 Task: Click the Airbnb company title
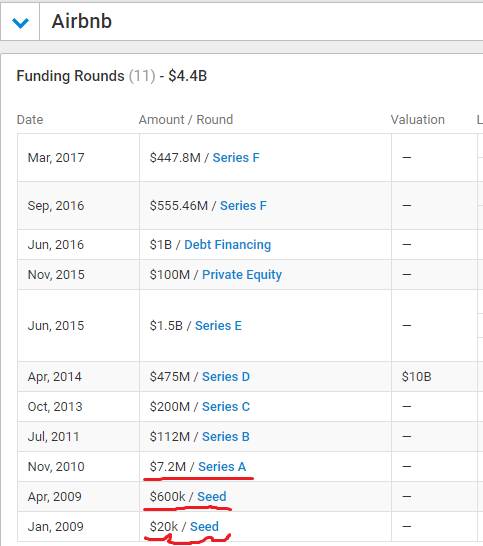click(81, 22)
